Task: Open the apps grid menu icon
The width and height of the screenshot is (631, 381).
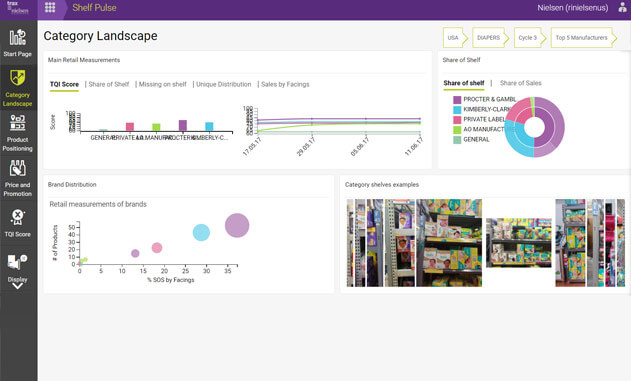Action: [50, 7]
